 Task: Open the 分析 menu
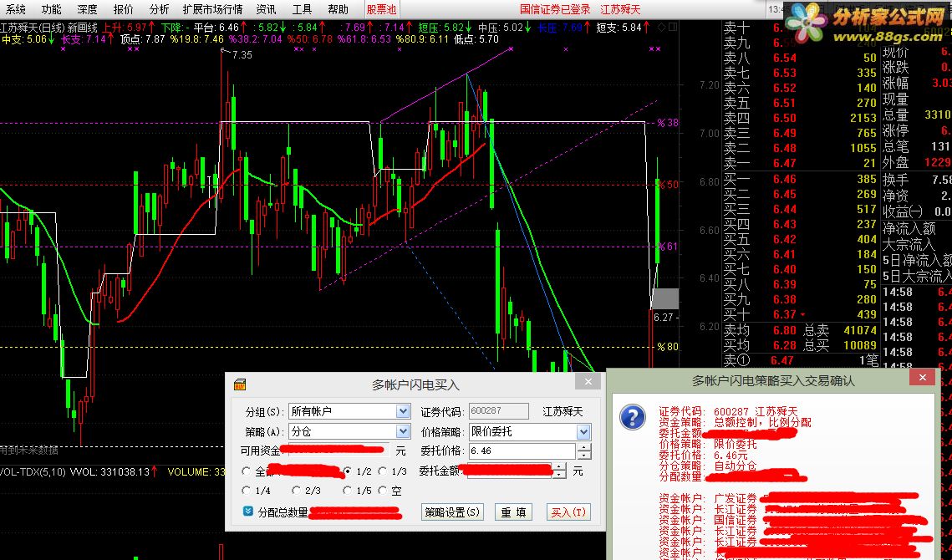pyautogui.click(x=159, y=9)
